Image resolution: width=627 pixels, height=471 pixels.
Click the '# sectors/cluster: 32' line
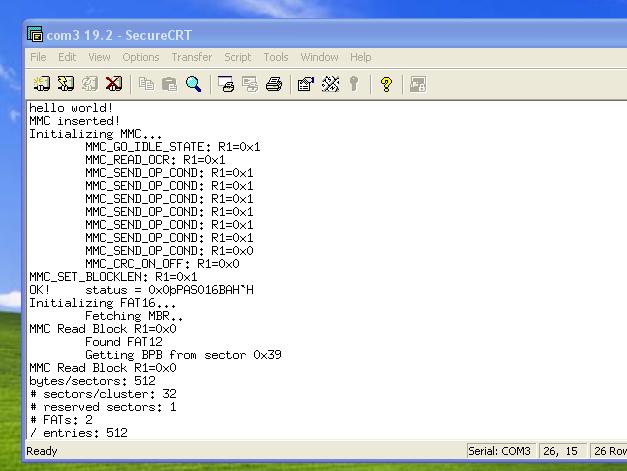[x=103, y=394]
